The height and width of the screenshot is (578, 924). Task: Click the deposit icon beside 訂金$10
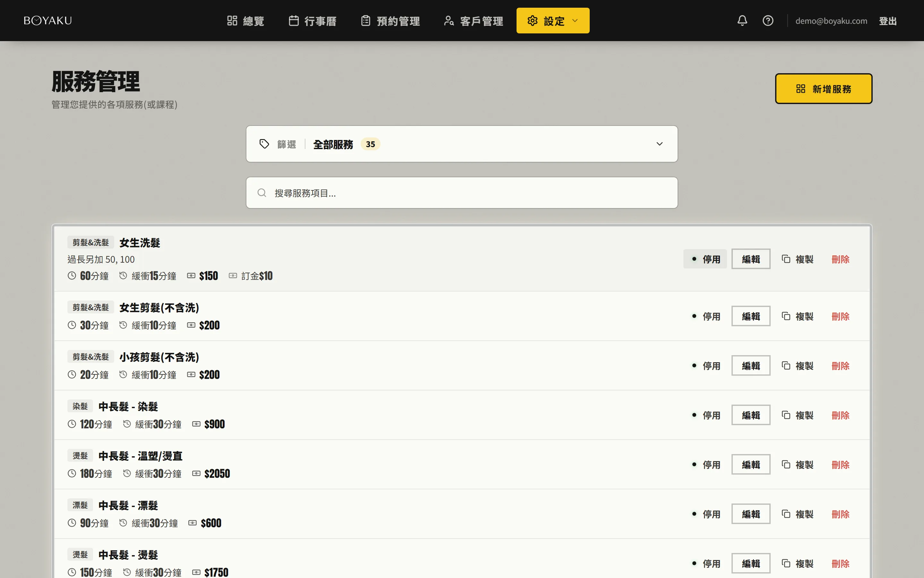click(233, 275)
